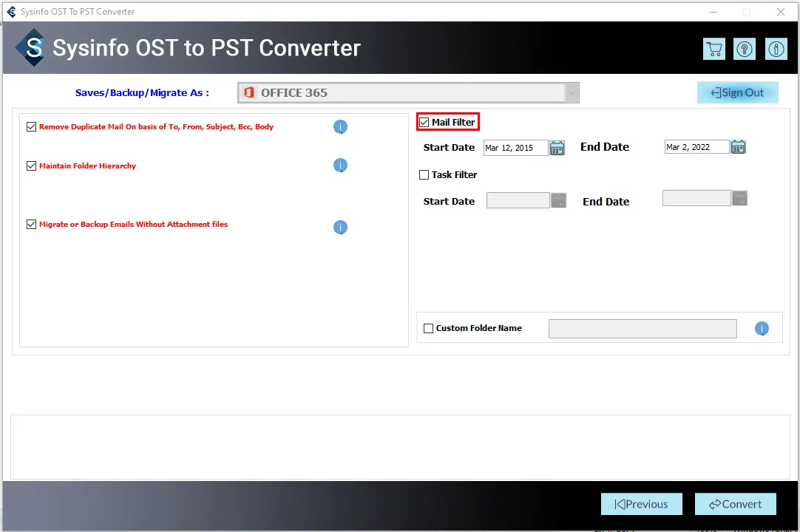The height and width of the screenshot is (532, 800).
Task: Minimize the Sysinfo converter window
Action: click(713, 12)
